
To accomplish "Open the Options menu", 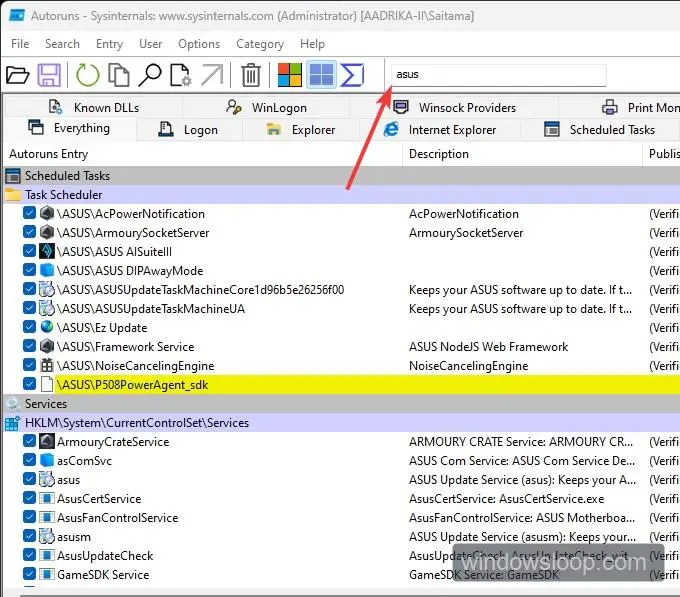I will (x=199, y=44).
